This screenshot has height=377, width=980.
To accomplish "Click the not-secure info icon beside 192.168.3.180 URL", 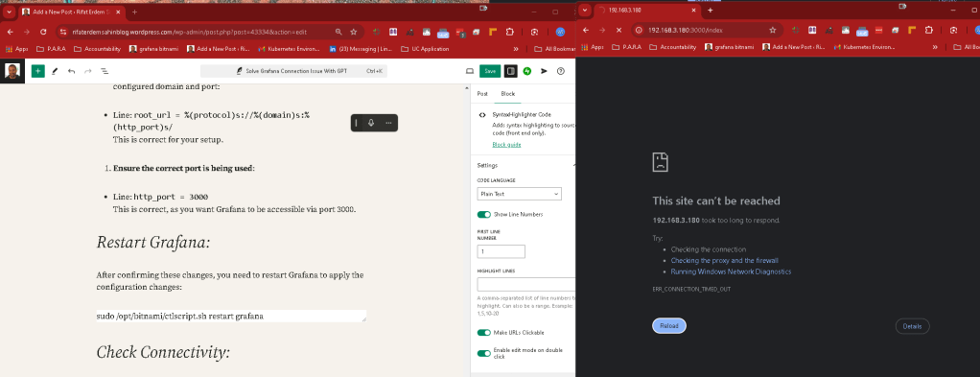I will point(639,30).
